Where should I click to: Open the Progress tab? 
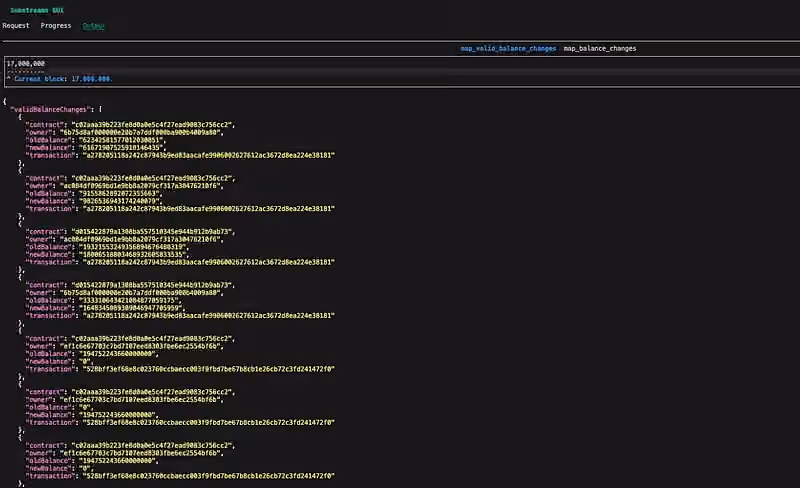[x=56, y=26]
